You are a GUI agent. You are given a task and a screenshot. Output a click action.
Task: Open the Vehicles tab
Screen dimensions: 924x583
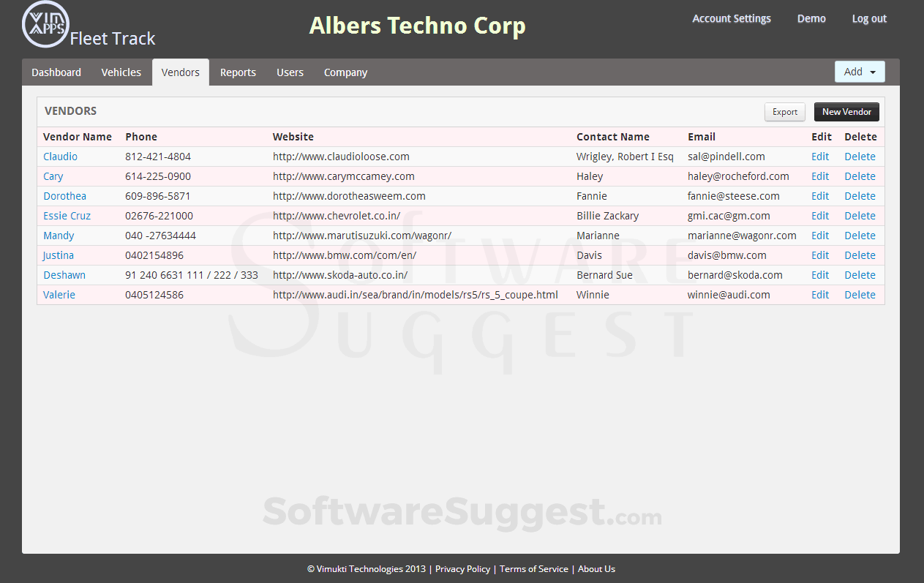(x=121, y=72)
